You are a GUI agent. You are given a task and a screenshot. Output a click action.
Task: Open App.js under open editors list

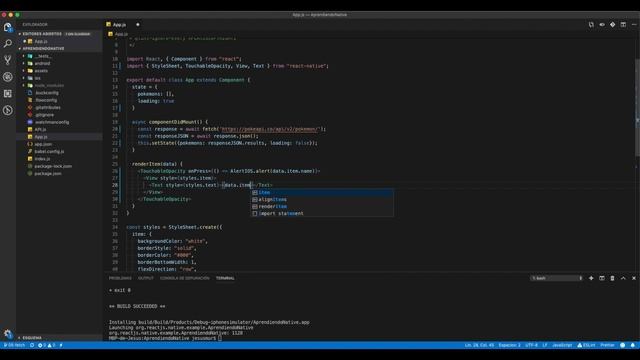(40, 41)
